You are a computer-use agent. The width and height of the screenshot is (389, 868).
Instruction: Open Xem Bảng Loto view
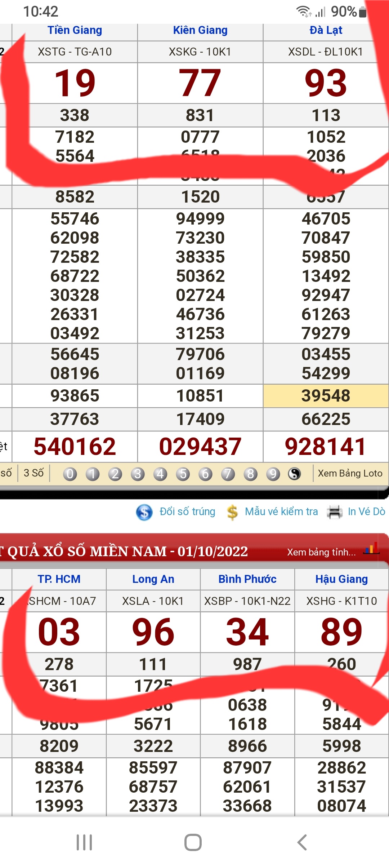[350, 473]
